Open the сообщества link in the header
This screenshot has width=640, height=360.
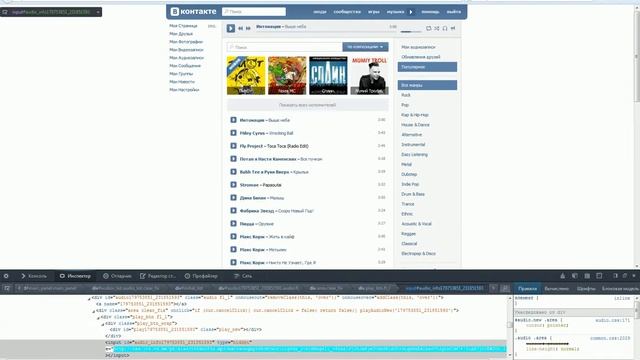347,12
